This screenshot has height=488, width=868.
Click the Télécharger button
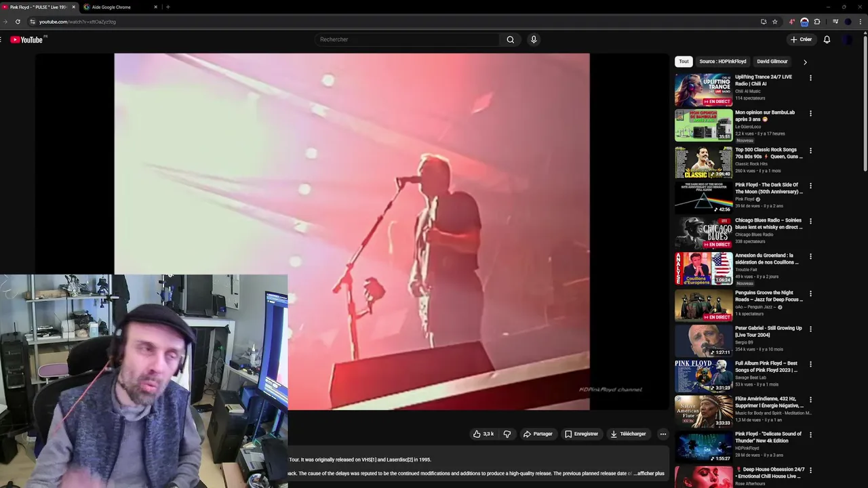[x=628, y=434]
